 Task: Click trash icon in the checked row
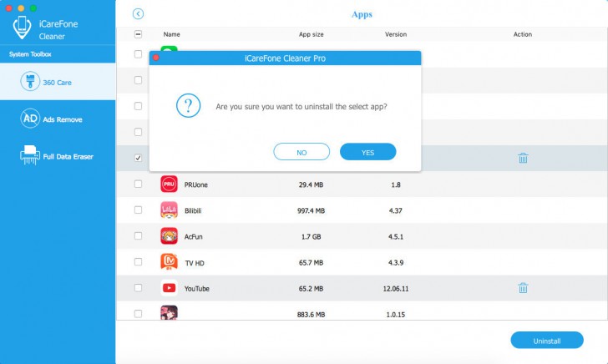523,158
